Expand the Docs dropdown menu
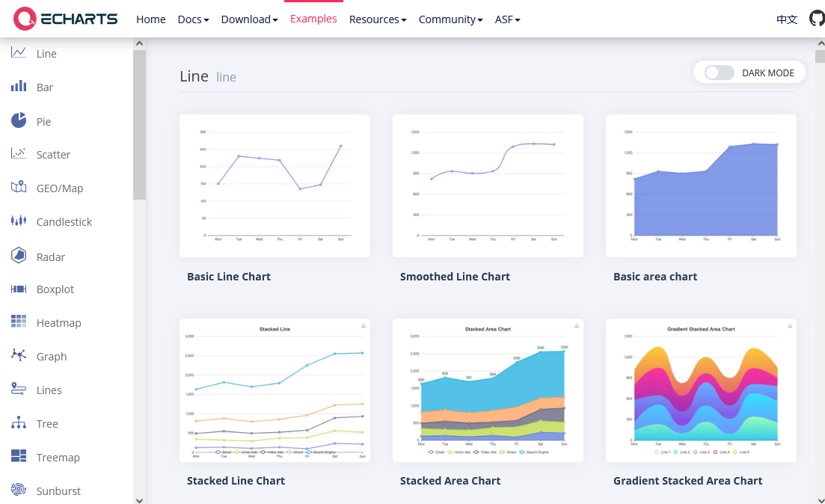The image size is (825, 504). (193, 19)
